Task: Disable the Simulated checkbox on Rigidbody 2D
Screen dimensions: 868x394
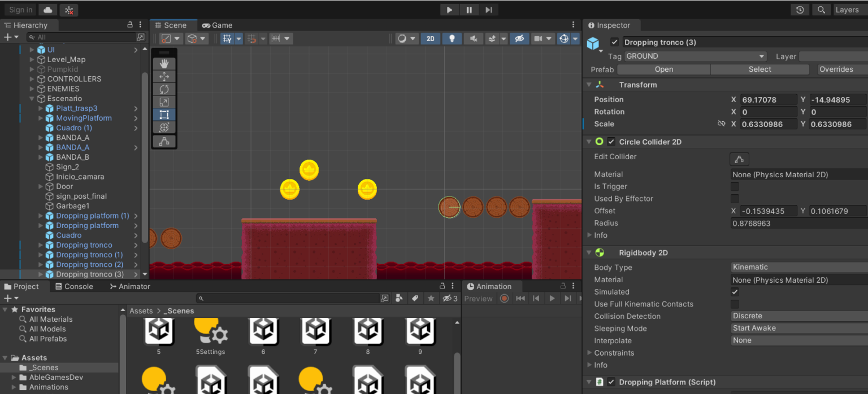Action: pos(735,292)
